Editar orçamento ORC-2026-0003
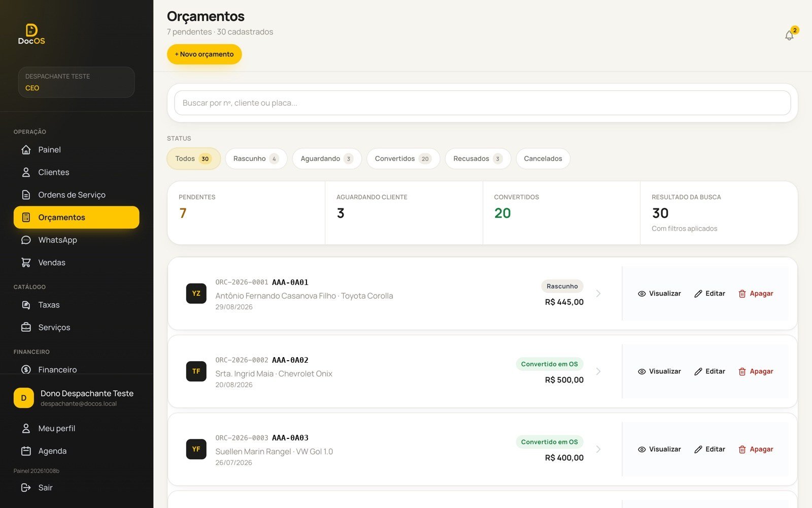 (x=709, y=449)
